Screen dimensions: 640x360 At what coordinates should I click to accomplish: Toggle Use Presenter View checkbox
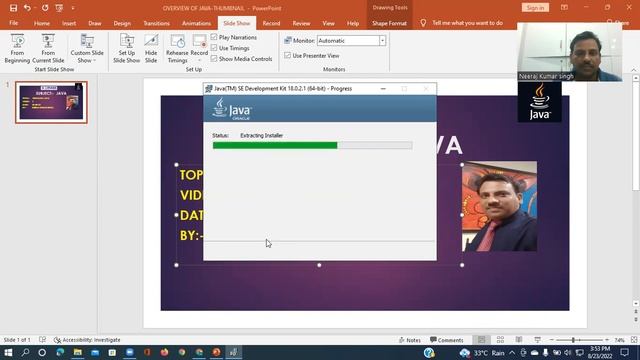click(x=287, y=55)
